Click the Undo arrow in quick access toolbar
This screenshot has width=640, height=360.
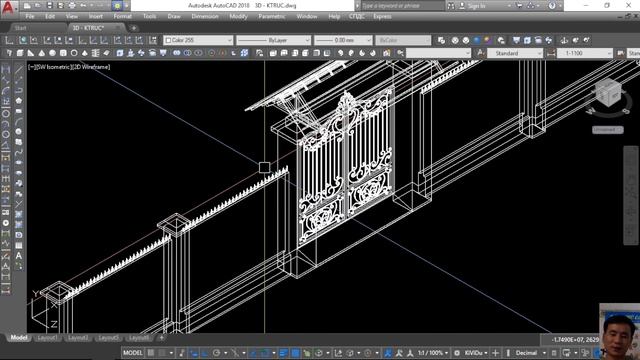click(x=83, y=6)
